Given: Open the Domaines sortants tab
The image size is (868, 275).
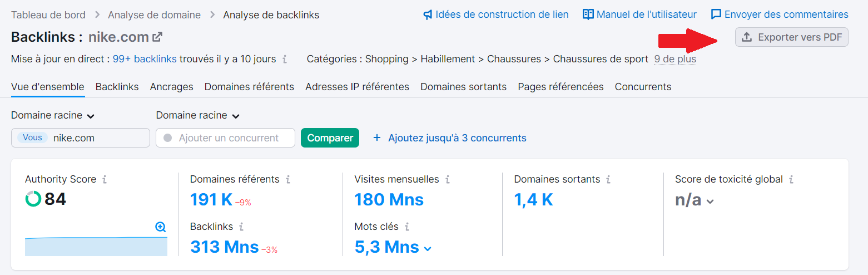Looking at the screenshot, I should (x=464, y=87).
